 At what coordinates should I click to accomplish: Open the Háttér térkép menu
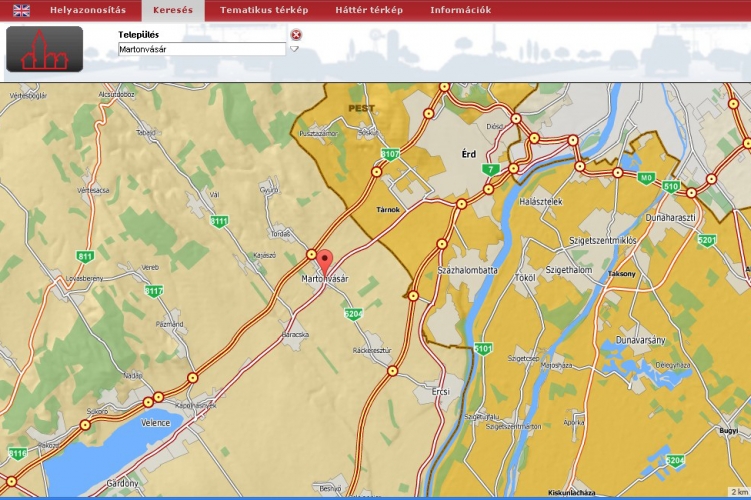coord(367,10)
